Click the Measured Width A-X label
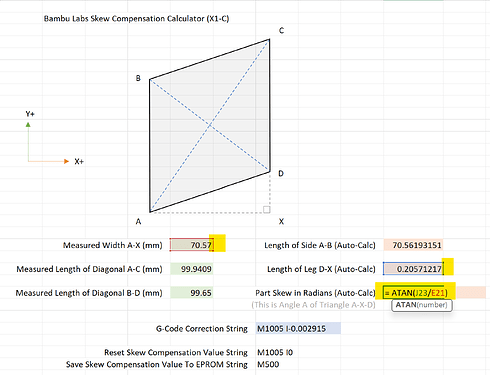 pos(113,245)
